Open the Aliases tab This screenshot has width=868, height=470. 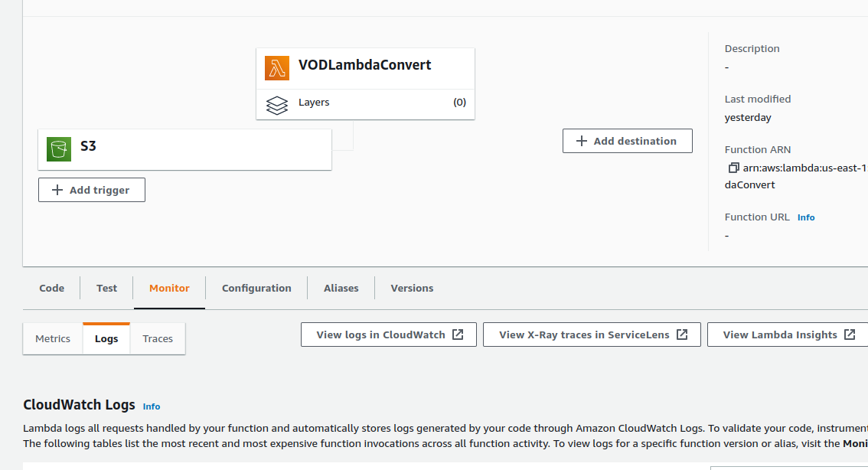tap(341, 289)
